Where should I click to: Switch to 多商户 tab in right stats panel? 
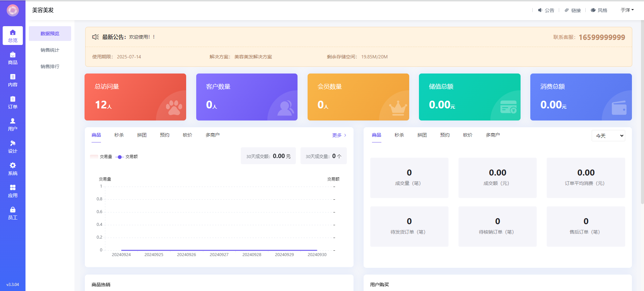coord(493,135)
